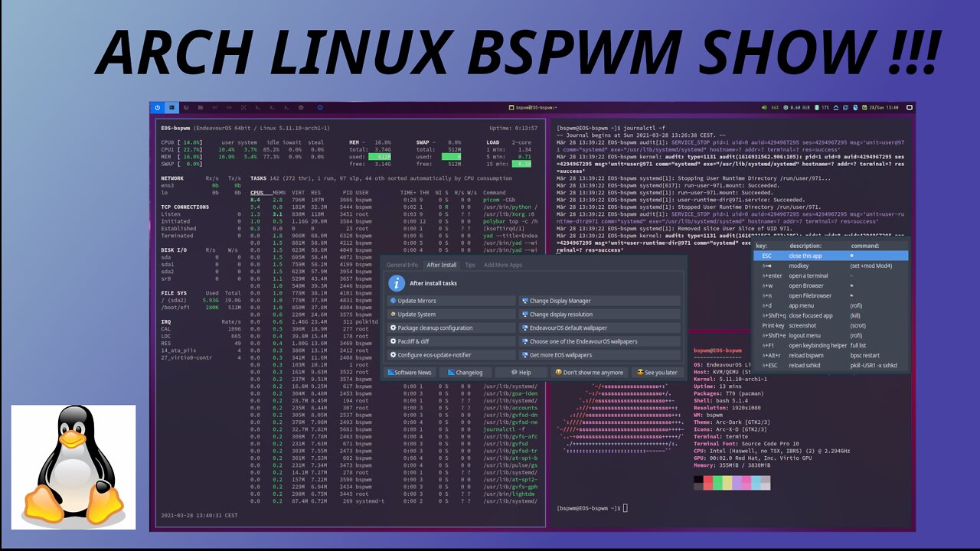Click the Command column header in glances
Screen dimensions: 980x551
pos(494,193)
